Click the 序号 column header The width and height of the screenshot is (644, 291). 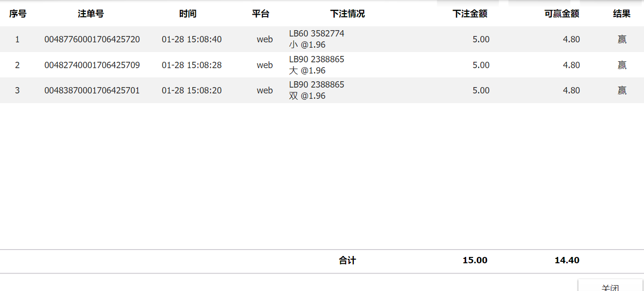[x=17, y=14]
